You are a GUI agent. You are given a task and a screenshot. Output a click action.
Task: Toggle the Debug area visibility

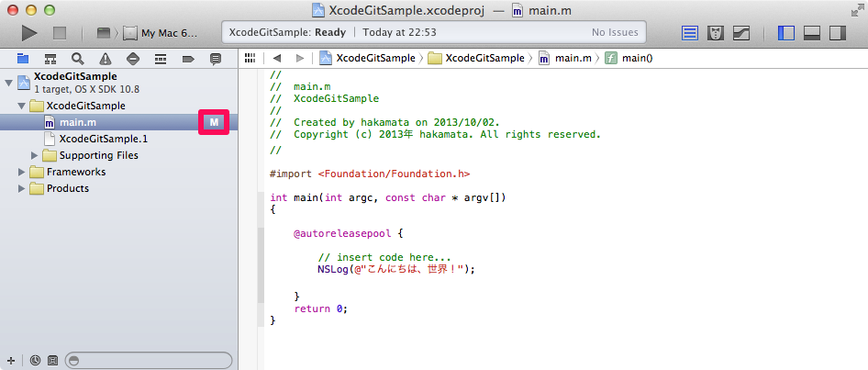[x=811, y=33]
